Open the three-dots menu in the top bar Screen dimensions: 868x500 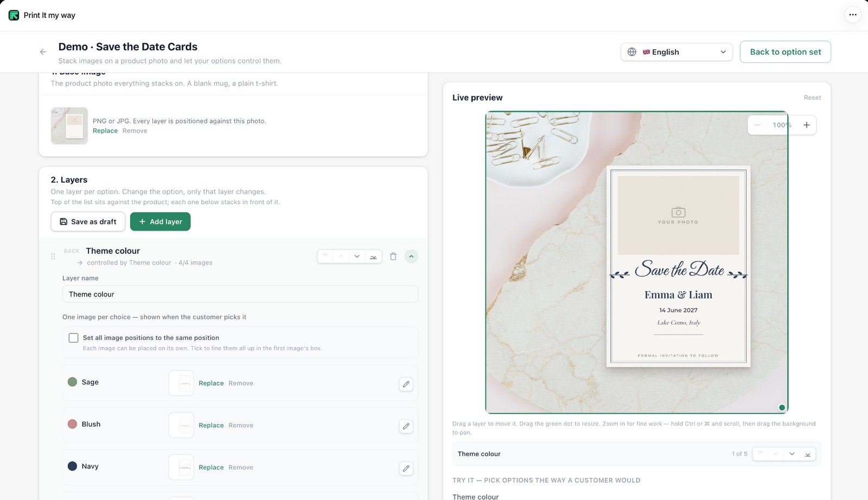tap(853, 15)
